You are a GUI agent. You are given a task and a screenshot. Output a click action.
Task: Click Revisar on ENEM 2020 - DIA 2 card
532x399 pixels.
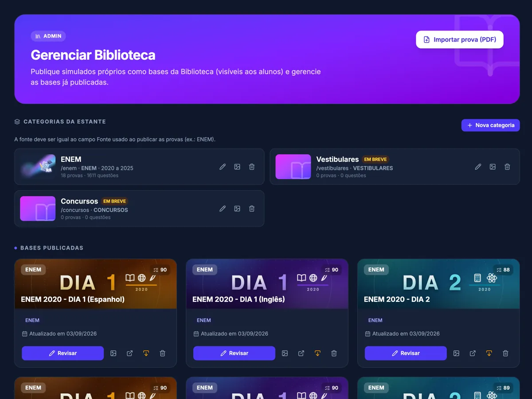pyautogui.click(x=406, y=353)
